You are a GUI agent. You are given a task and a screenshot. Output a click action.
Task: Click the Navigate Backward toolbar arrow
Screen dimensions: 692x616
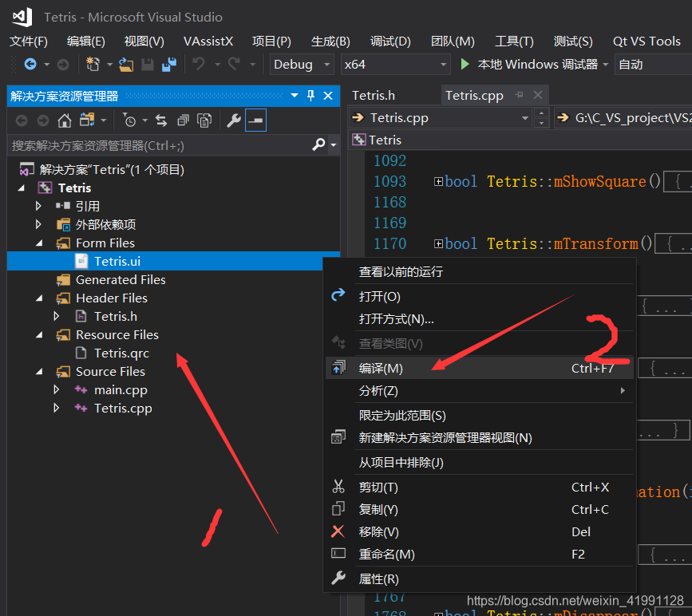[x=30, y=65]
